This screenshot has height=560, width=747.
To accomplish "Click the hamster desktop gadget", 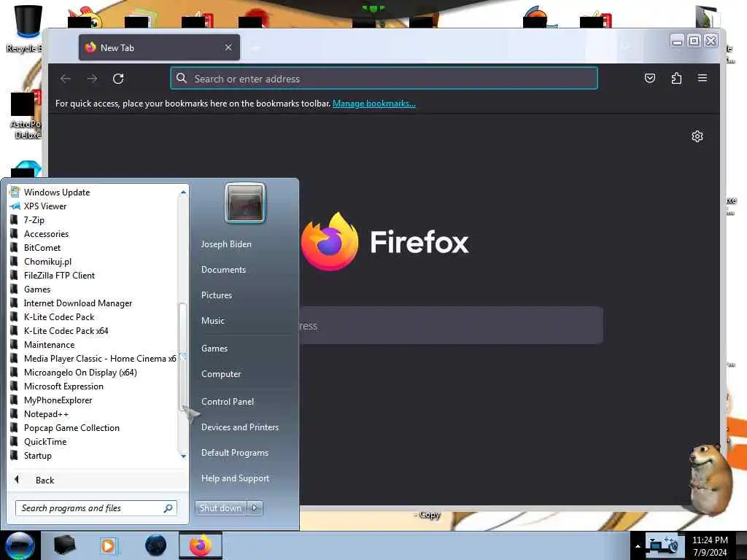I will coord(712,478).
